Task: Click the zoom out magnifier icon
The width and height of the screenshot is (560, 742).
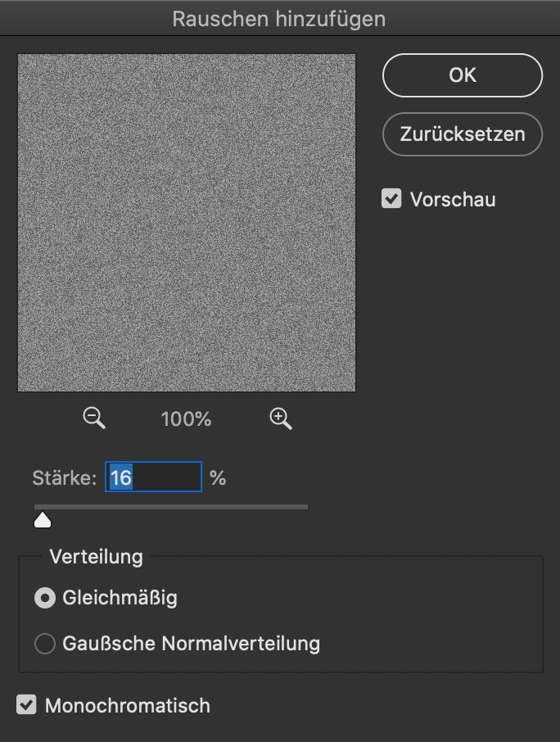Action: point(94,419)
